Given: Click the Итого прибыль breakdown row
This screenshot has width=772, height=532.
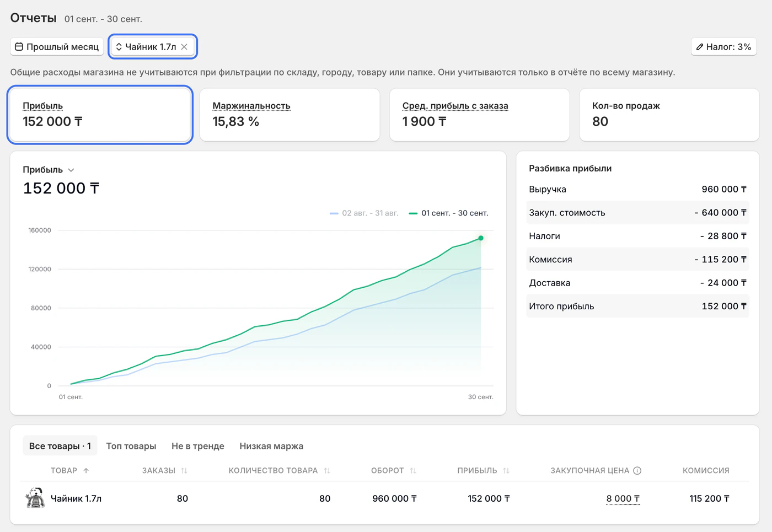Looking at the screenshot, I should [637, 306].
